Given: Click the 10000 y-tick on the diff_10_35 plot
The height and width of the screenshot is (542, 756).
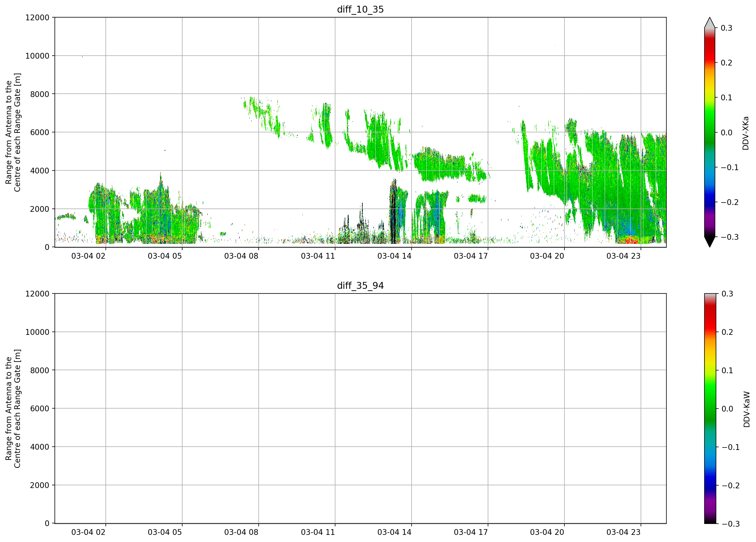Looking at the screenshot, I should [37, 56].
